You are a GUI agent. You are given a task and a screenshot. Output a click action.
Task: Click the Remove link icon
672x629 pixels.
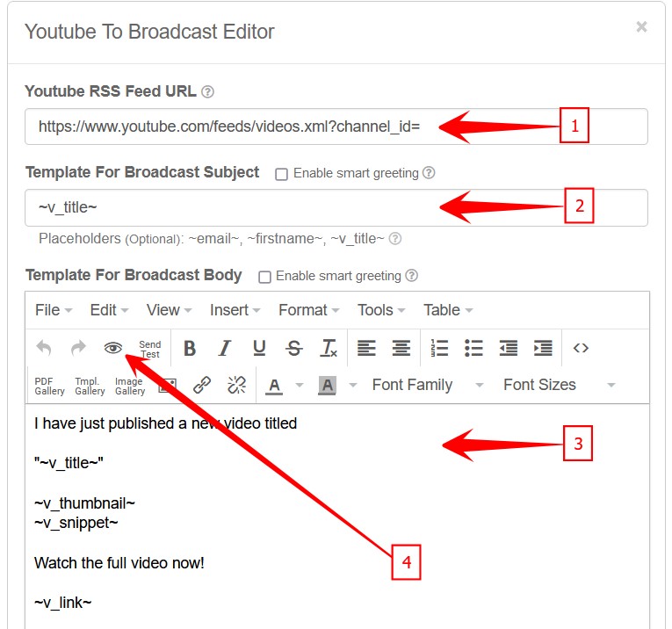pos(236,385)
